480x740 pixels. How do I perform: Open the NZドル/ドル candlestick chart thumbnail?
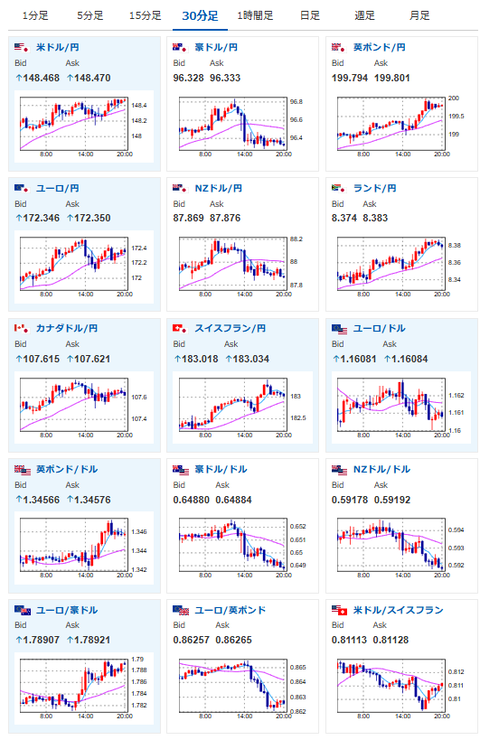click(400, 547)
